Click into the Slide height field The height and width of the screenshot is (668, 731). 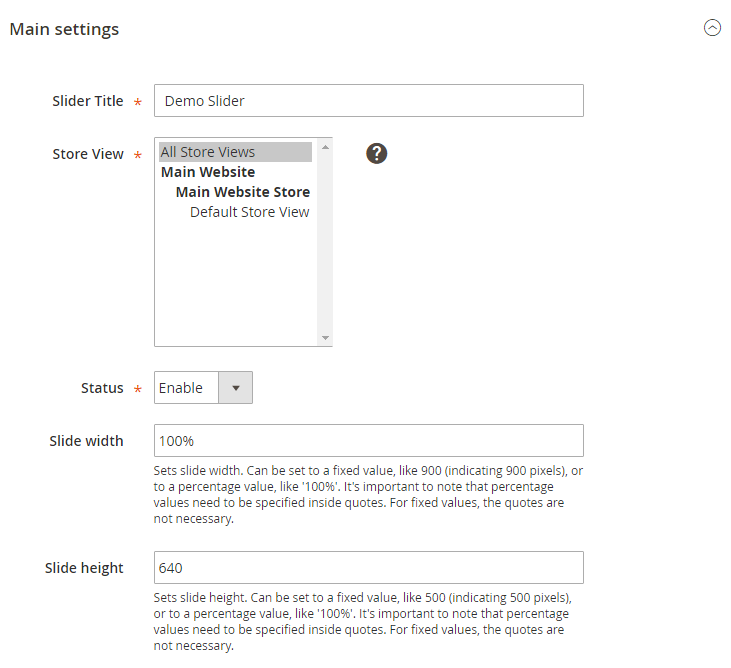[369, 567]
